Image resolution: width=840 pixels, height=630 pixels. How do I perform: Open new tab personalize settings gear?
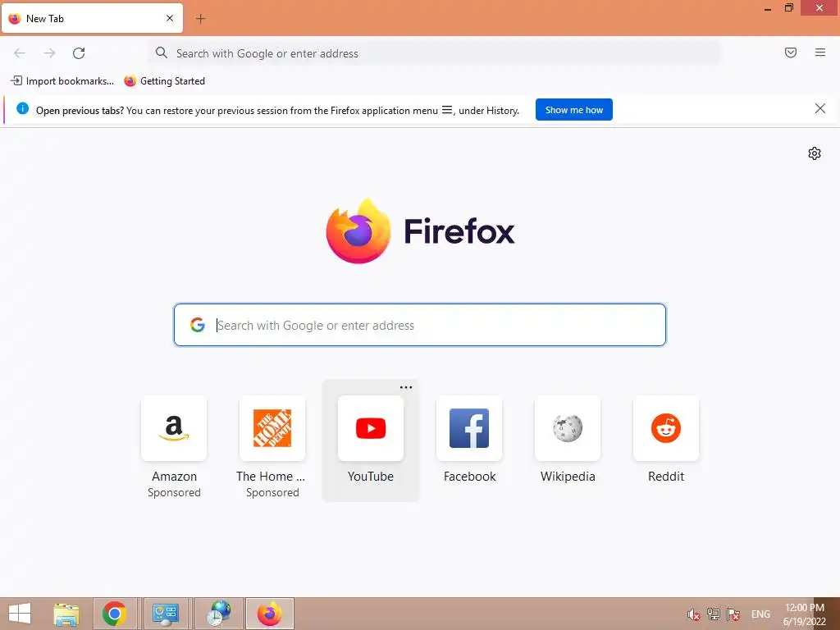tap(815, 153)
